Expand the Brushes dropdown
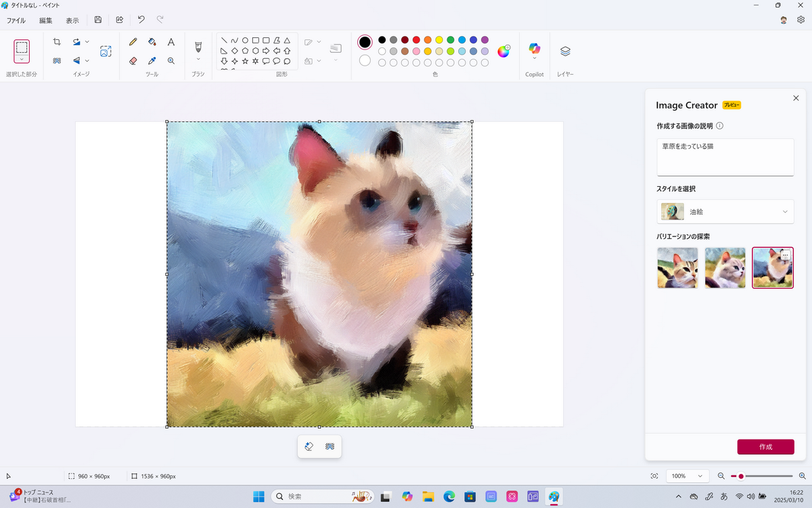The image size is (812, 508). 198,59
